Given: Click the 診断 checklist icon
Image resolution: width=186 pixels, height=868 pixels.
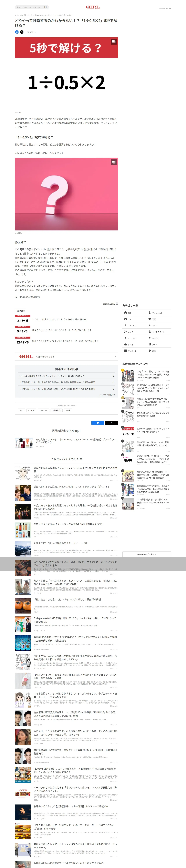Looking at the screenshot, I should click(150, 351).
